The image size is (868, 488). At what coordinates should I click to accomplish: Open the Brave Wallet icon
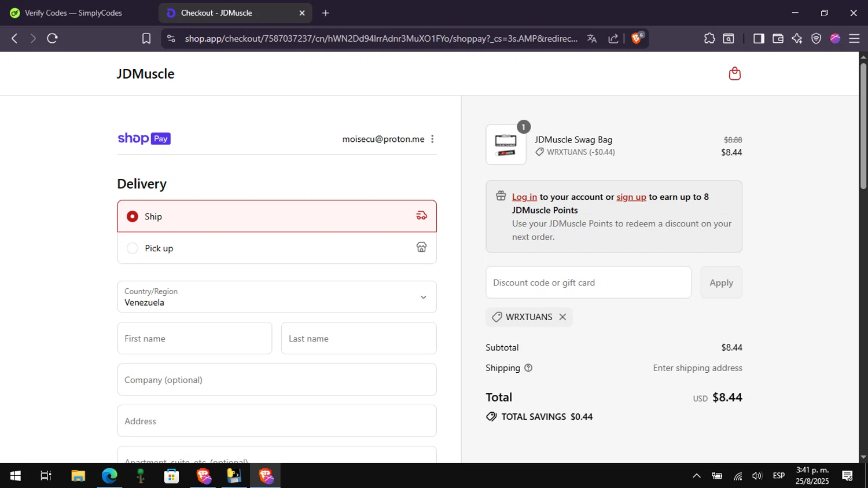click(x=778, y=38)
